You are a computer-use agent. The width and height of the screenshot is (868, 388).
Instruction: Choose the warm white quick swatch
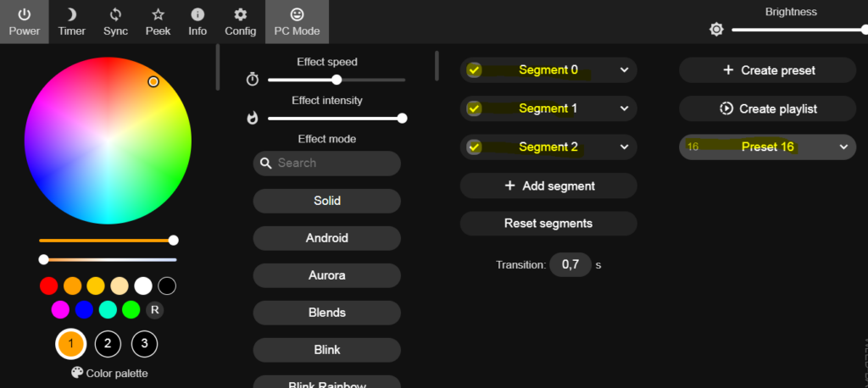[120, 286]
